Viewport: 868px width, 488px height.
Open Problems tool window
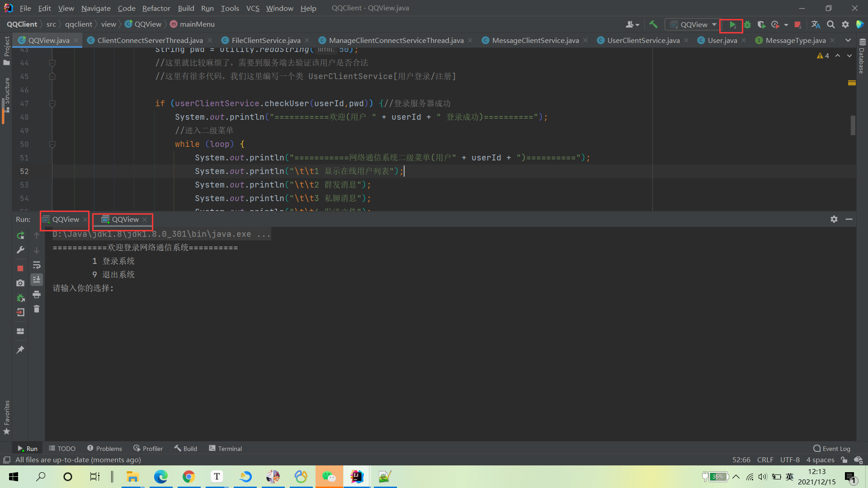(x=104, y=449)
